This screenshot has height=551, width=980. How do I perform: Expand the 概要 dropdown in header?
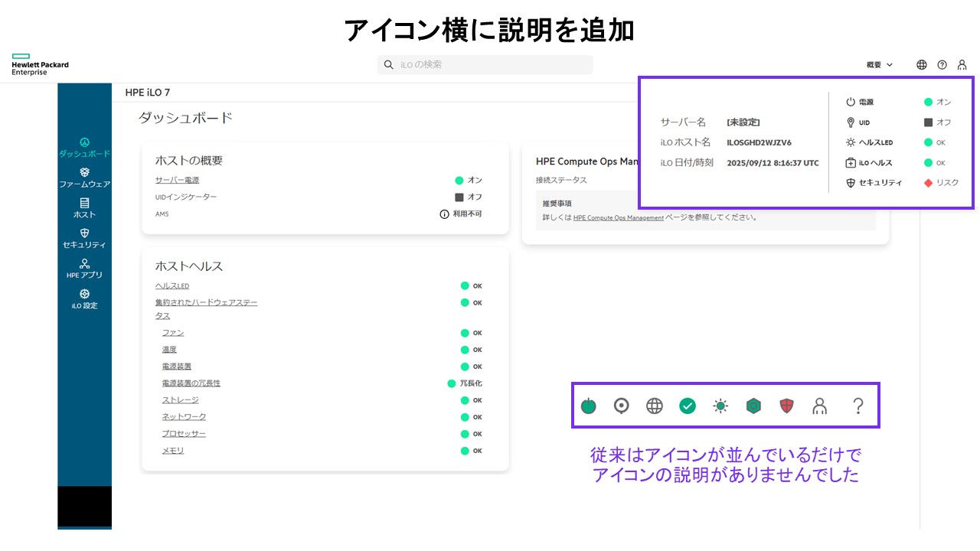pos(880,65)
